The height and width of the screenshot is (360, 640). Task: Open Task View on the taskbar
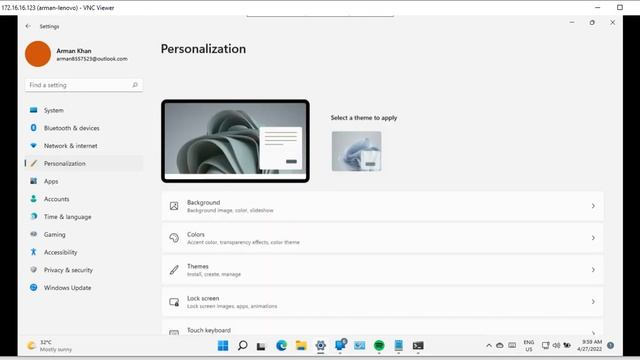coord(261,346)
